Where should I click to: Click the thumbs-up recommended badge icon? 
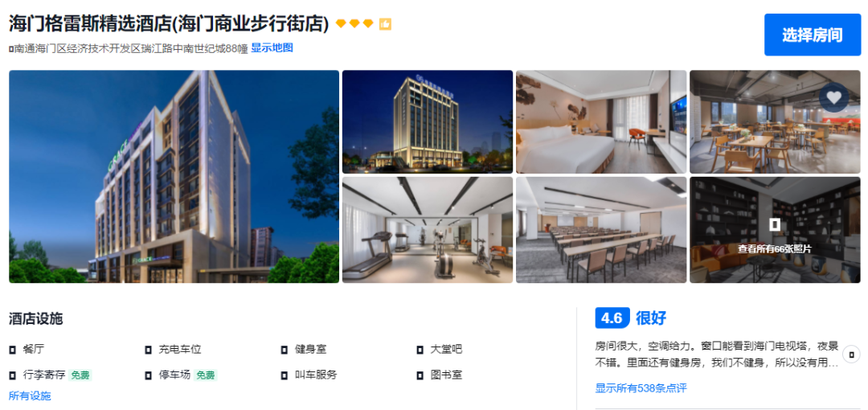tap(385, 24)
